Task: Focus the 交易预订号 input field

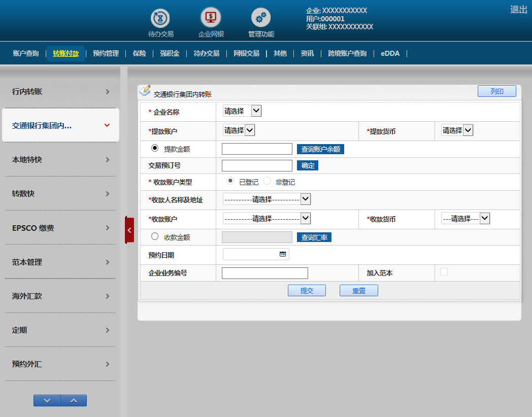Action: click(x=257, y=165)
